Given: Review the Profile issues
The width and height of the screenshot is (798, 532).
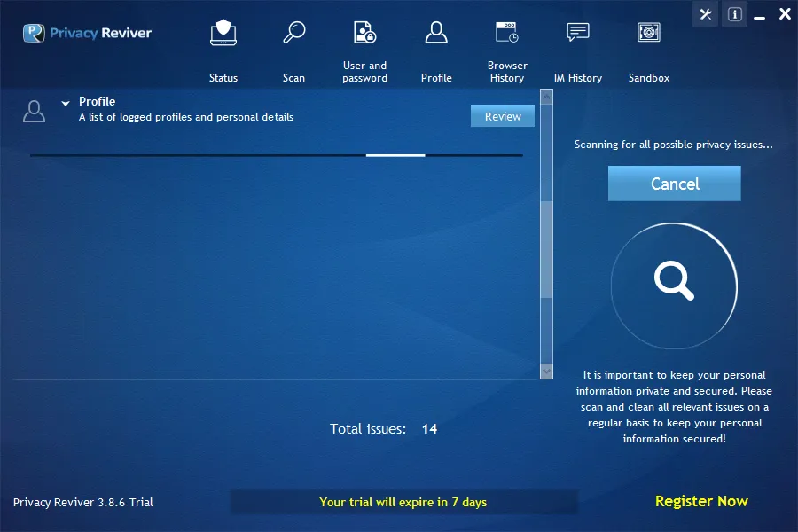Looking at the screenshot, I should (503, 116).
